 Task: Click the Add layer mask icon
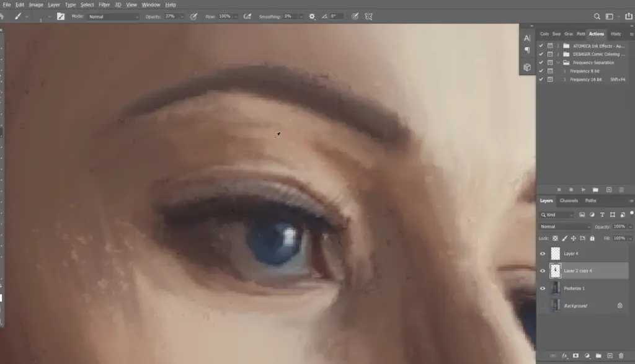tap(576, 357)
